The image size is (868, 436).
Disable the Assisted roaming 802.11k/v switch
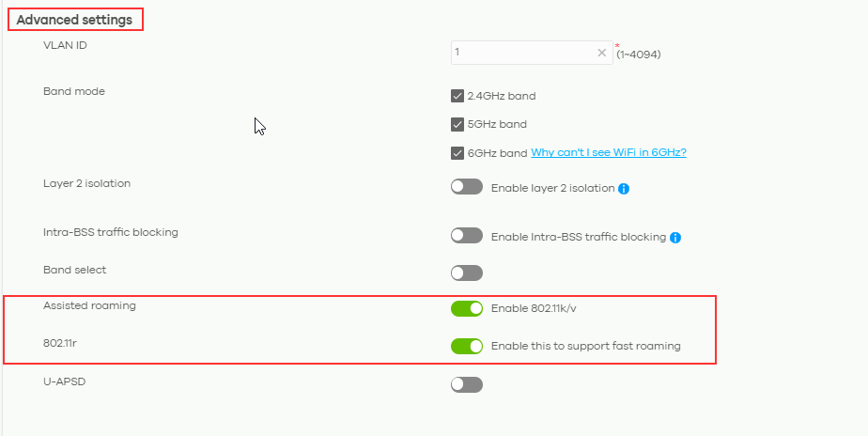click(x=467, y=308)
